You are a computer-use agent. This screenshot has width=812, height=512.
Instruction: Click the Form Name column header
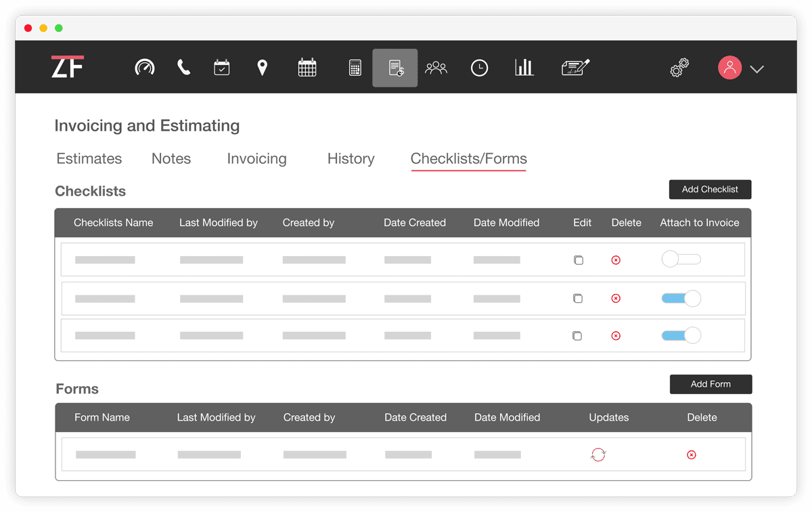[x=102, y=417]
